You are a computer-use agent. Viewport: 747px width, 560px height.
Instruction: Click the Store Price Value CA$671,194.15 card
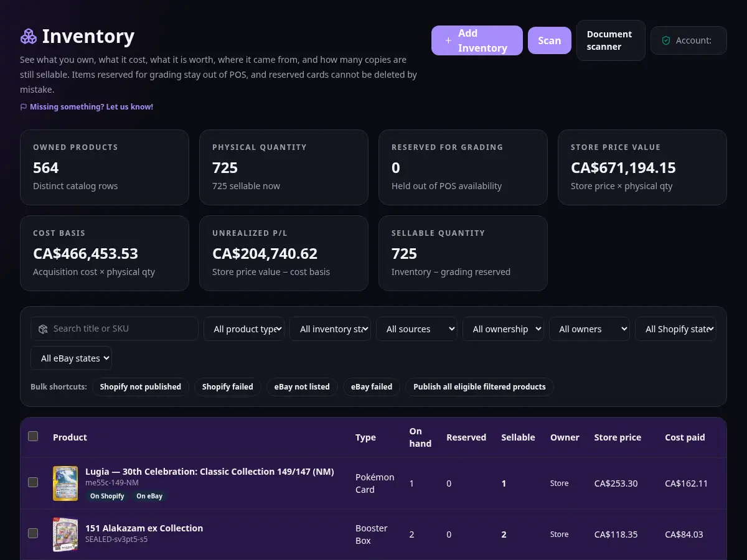(642, 167)
